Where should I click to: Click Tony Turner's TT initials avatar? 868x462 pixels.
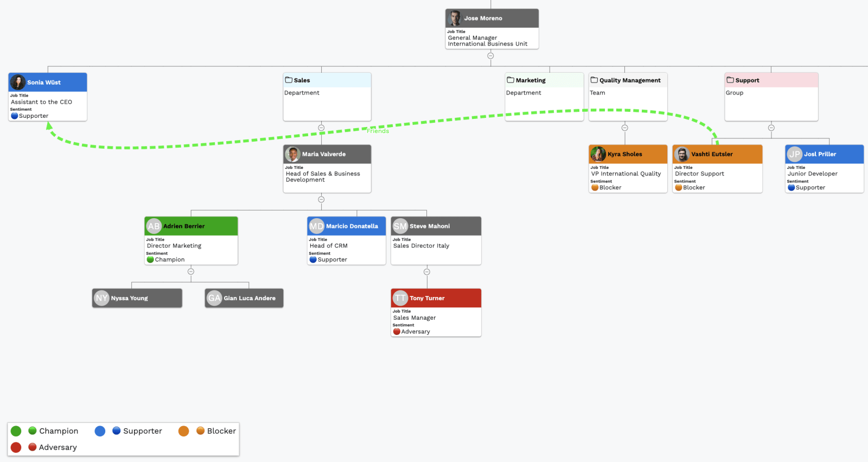point(400,298)
